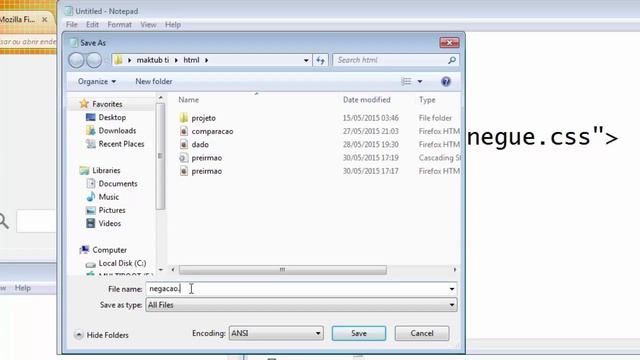
Task: Click the maktub ti breadcrumb segment
Action: pyautogui.click(x=153, y=60)
